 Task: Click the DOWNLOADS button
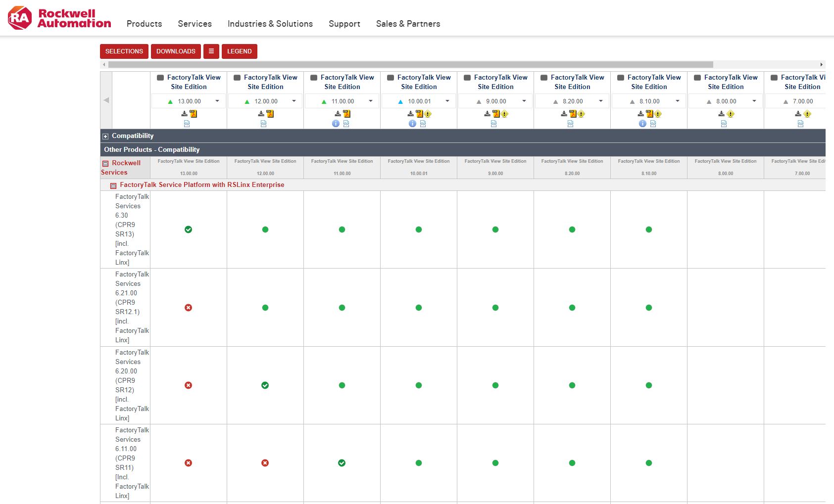click(176, 51)
